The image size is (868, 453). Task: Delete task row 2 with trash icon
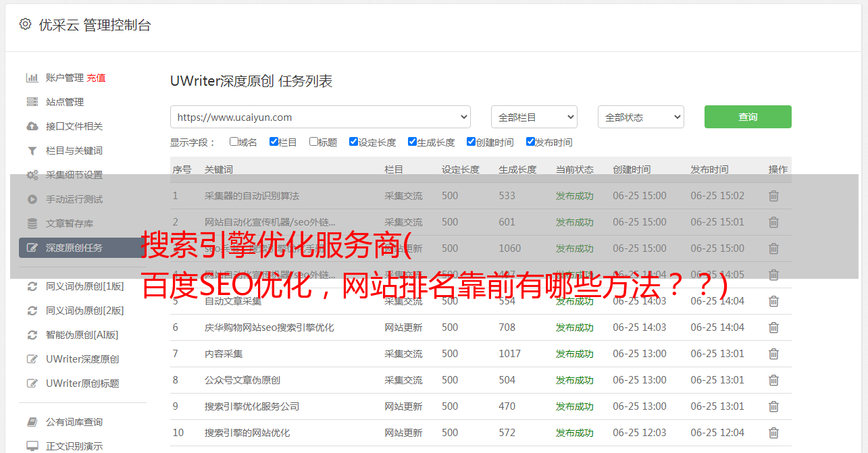click(x=773, y=222)
